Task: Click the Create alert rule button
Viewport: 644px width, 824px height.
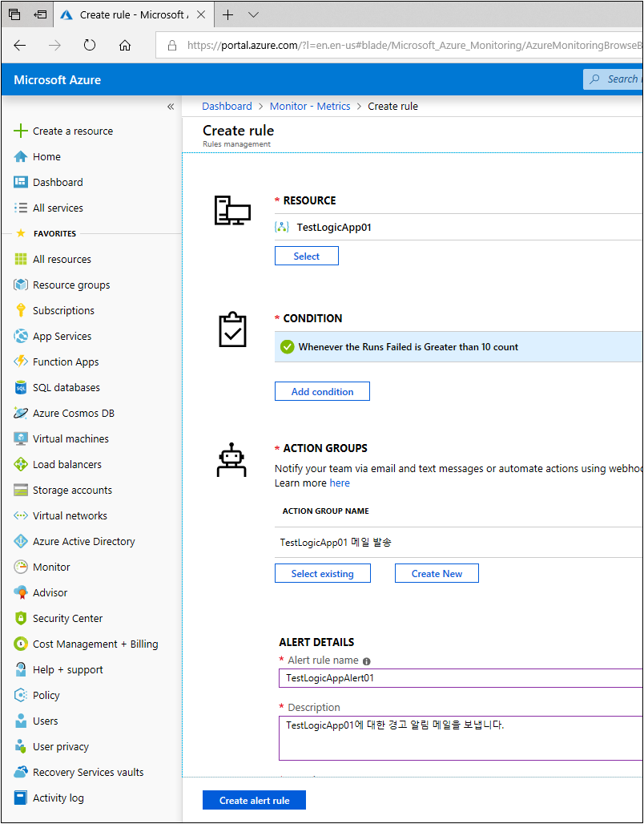Action: 254,801
